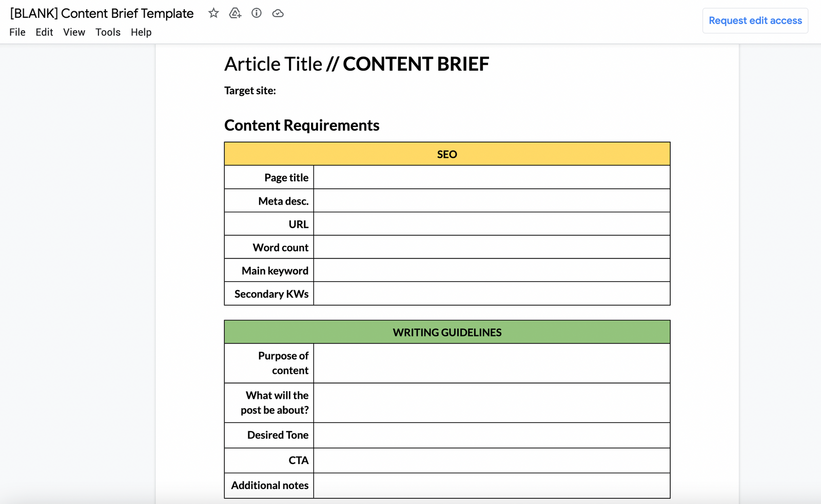
Task: Open the Help menu
Action: click(x=141, y=32)
